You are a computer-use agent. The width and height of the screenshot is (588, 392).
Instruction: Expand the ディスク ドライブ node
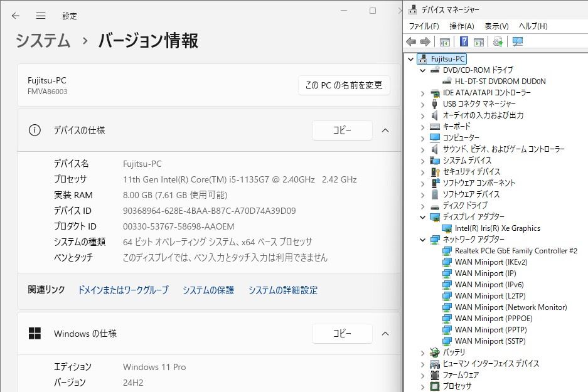tap(422, 206)
